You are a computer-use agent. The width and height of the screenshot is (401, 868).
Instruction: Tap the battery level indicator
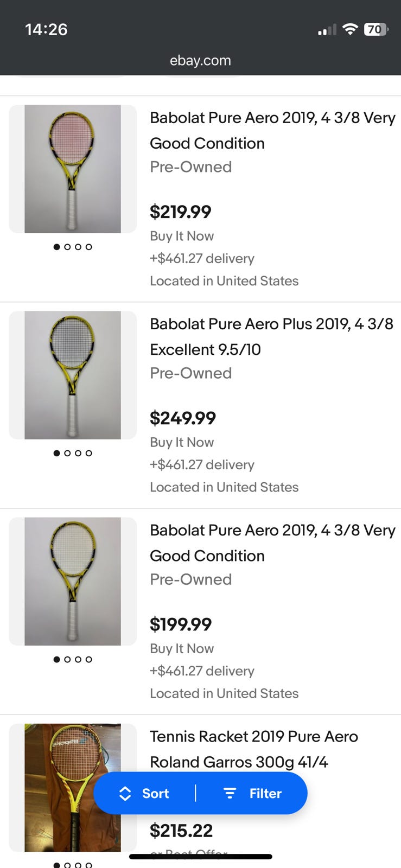(x=375, y=29)
